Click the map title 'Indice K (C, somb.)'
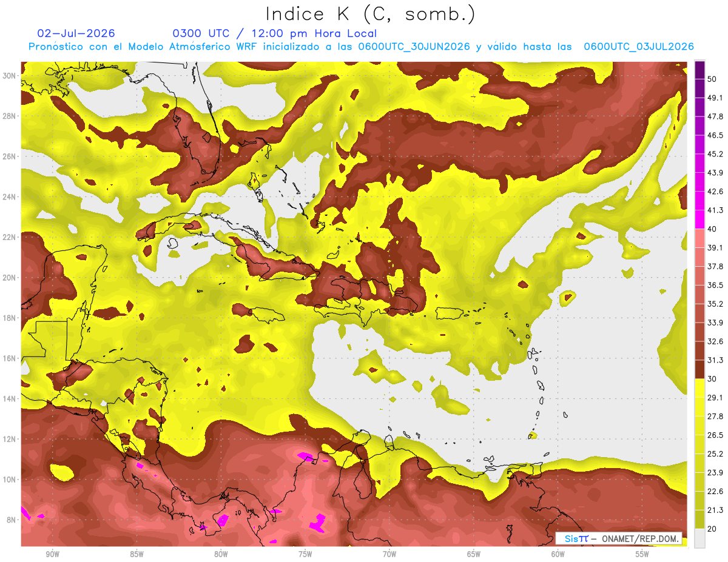 pyautogui.click(x=371, y=13)
